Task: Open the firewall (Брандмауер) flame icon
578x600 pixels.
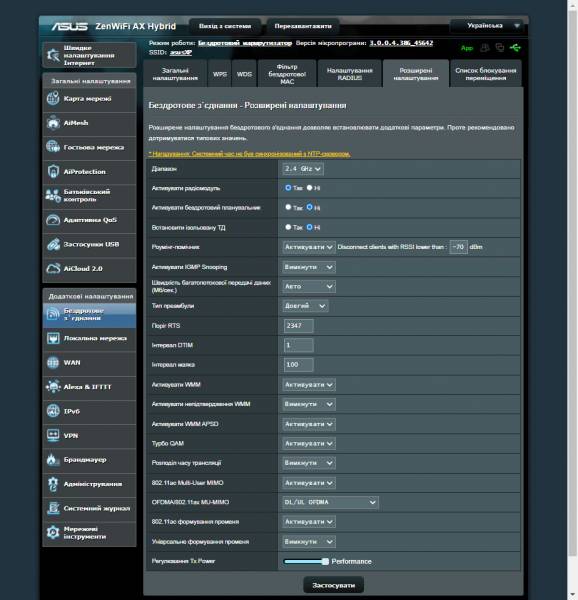Action: click(x=53, y=460)
